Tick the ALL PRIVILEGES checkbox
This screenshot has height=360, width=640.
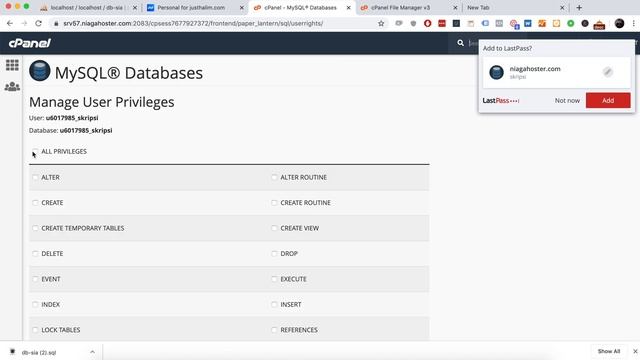(35, 151)
